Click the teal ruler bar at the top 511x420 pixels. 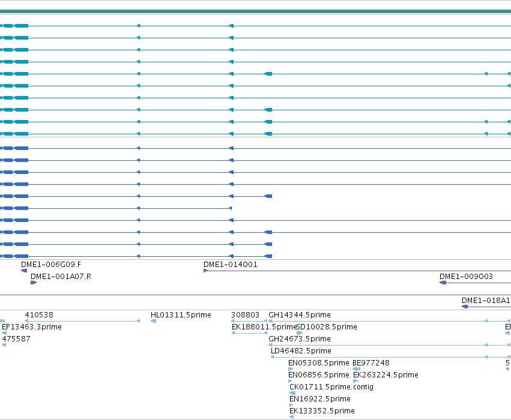pos(256,11)
